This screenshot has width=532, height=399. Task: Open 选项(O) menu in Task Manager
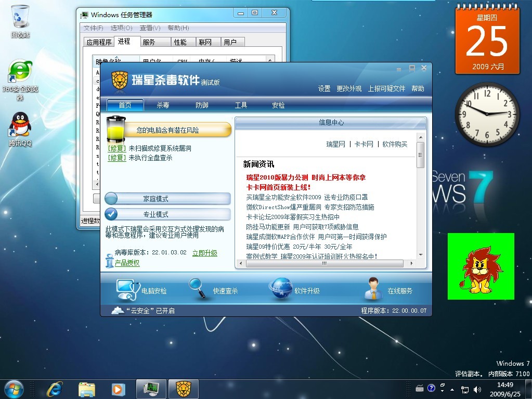tap(122, 28)
